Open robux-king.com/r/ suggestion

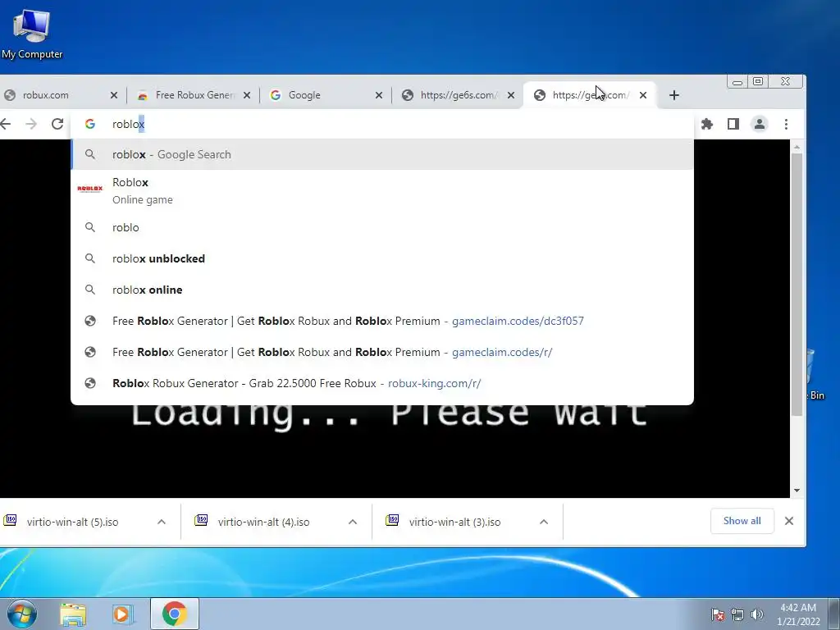(382, 383)
